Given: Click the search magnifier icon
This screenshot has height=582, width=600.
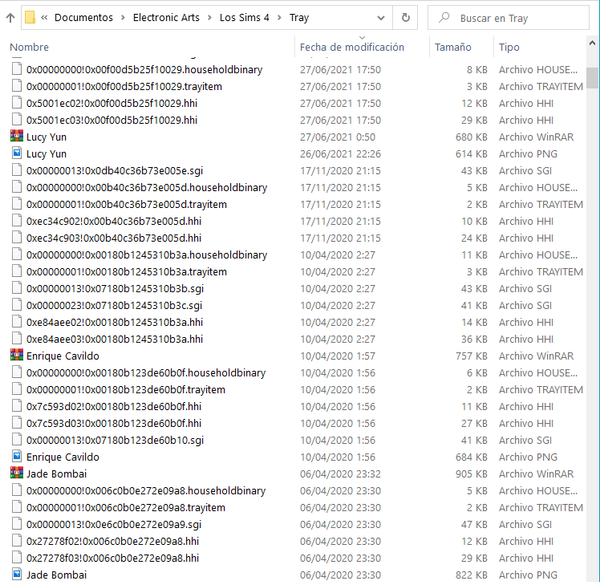Looking at the screenshot, I should [x=444, y=17].
